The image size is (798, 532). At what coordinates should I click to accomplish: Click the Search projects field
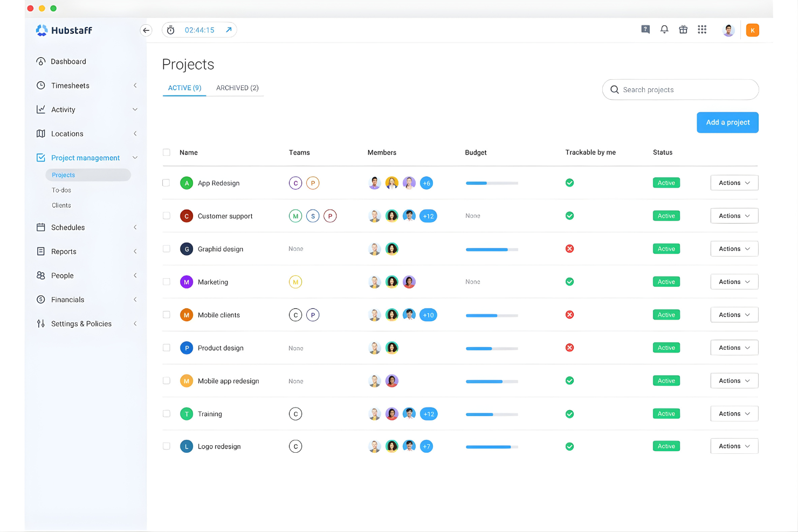point(680,89)
